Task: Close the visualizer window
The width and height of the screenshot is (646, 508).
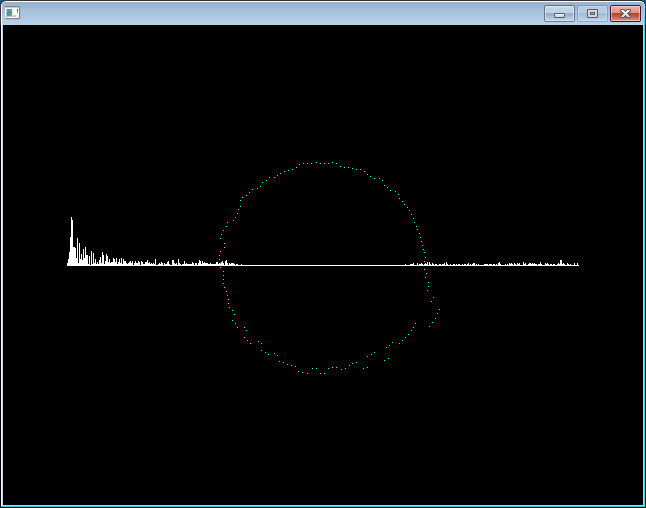Action: pos(625,13)
